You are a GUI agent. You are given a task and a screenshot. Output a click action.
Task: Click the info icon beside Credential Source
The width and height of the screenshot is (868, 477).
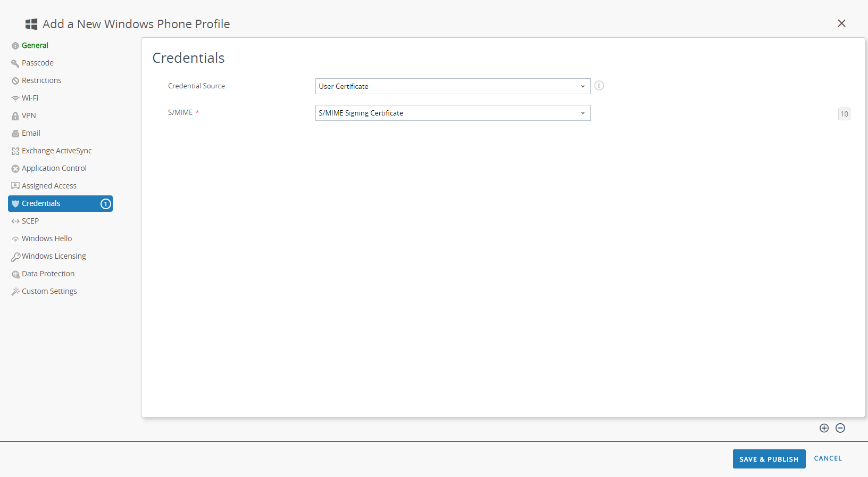tap(599, 86)
